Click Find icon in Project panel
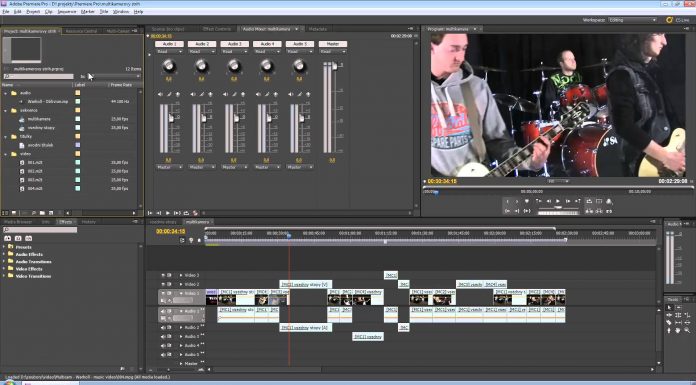Screen dimensions: 696x385 tap(34, 213)
